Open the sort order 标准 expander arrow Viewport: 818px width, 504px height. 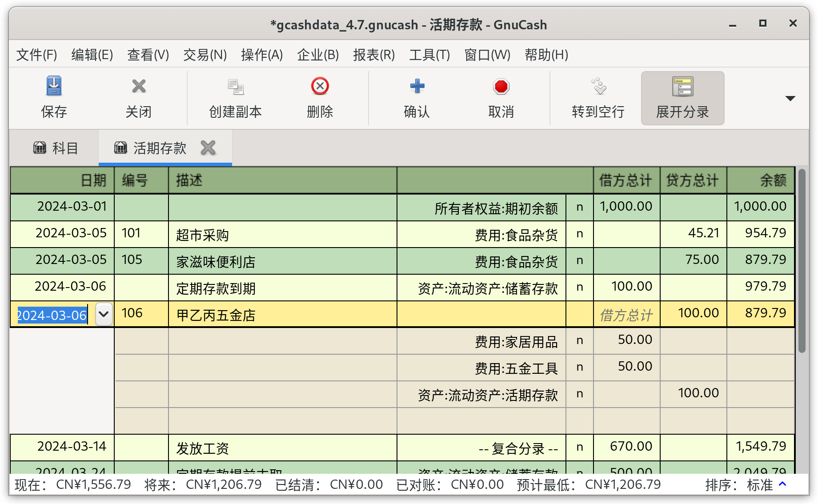783,484
